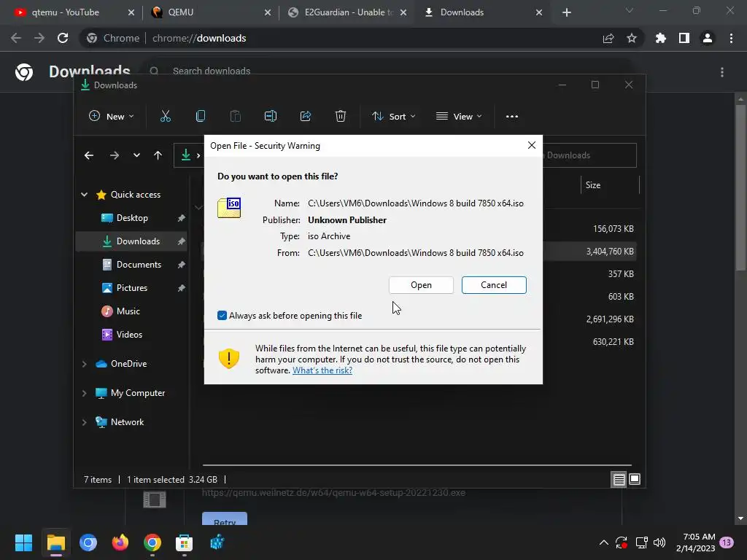The height and width of the screenshot is (560, 747).
Task: Expand the OneDrive tree node
Action: point(85,364)
